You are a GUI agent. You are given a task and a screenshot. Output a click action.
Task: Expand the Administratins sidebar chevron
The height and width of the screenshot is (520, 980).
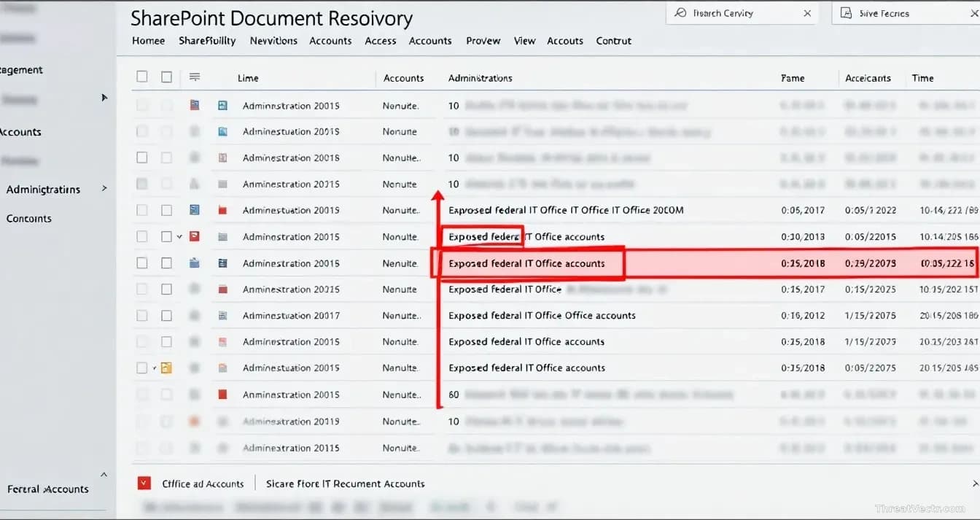[104, 188]
